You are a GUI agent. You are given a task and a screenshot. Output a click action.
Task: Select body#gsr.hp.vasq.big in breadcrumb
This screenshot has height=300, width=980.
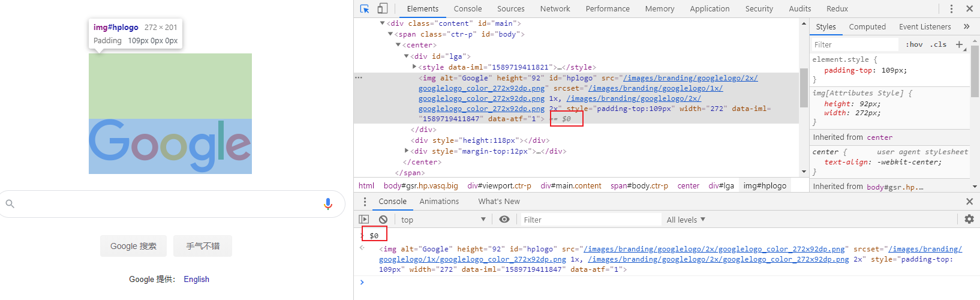pyautogui.click(x=421, y=186)
